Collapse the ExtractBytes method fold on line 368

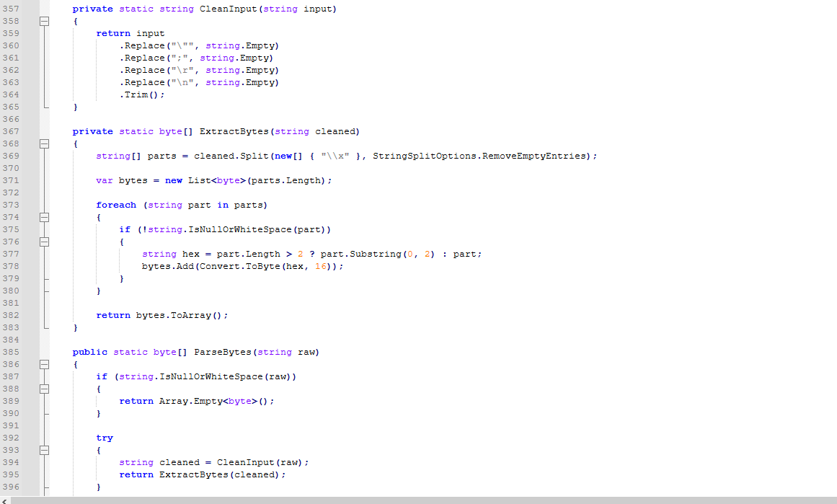point(44,143)
